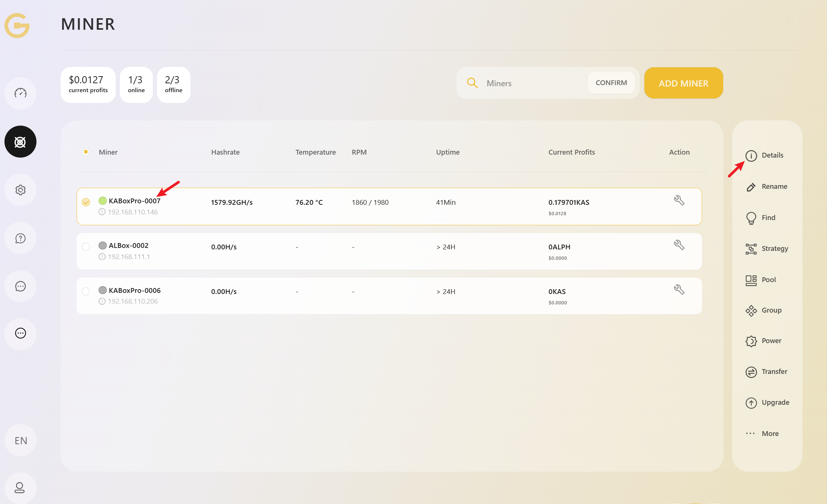
Task: Click the RPM column header
Action: (x=359, y=152)
